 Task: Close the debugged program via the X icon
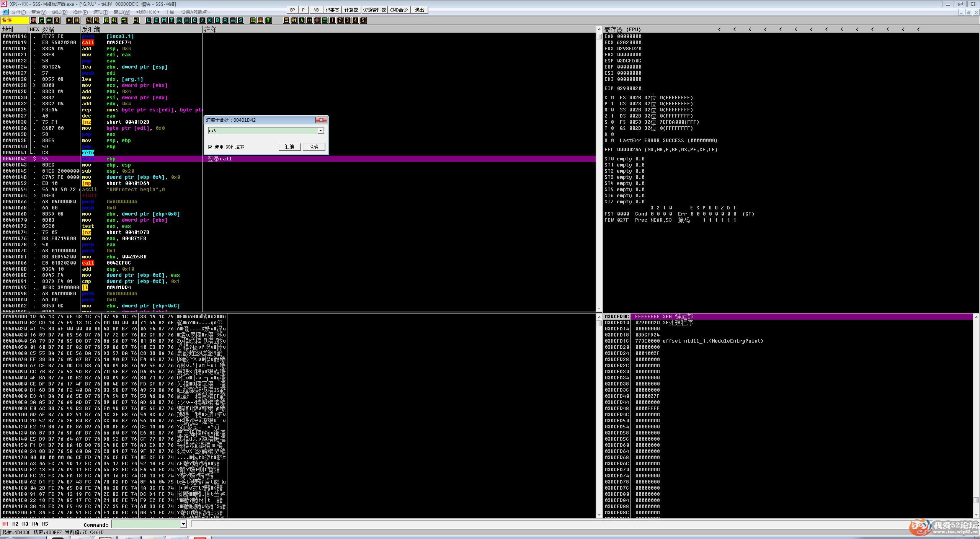57,20
